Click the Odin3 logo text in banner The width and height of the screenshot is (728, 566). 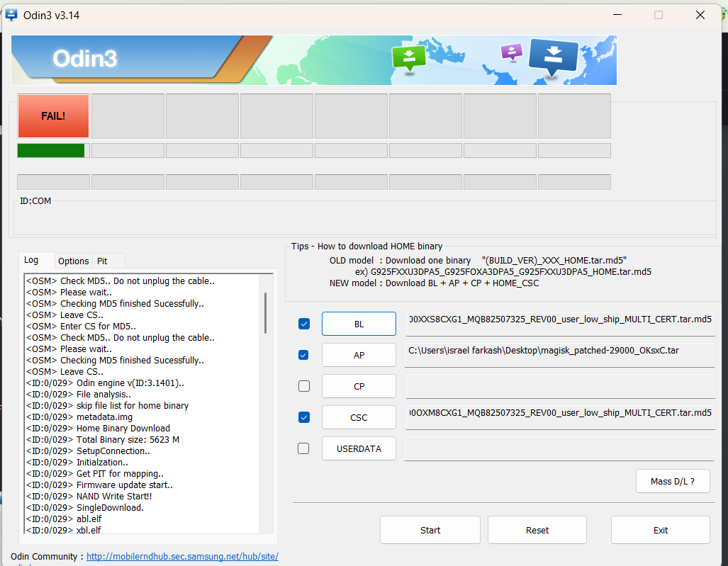click(85, 59)
